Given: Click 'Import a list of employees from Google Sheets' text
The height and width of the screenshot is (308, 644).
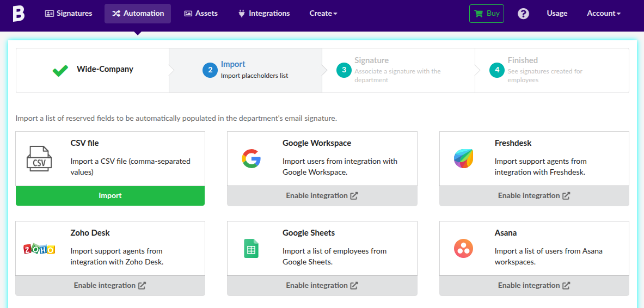Looking at the screenshot, I should point(335,256).
